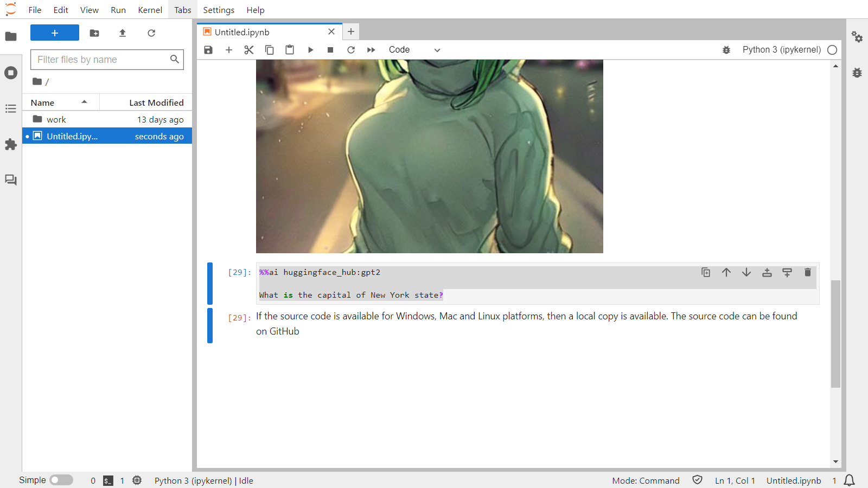868x488 pixels.
Task: Save the Untitled.ipynb notebook
Action: [208, 49]
